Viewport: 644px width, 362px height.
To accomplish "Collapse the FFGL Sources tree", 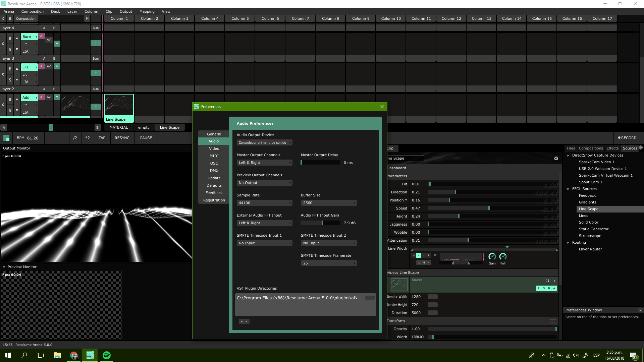I will click(x=568, y=189).
